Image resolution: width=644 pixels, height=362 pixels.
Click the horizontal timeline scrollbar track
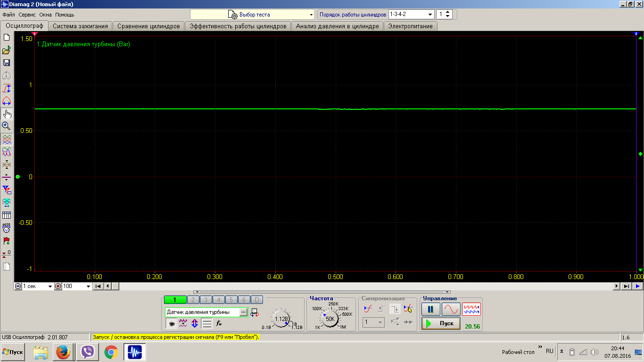click(366, 286)
